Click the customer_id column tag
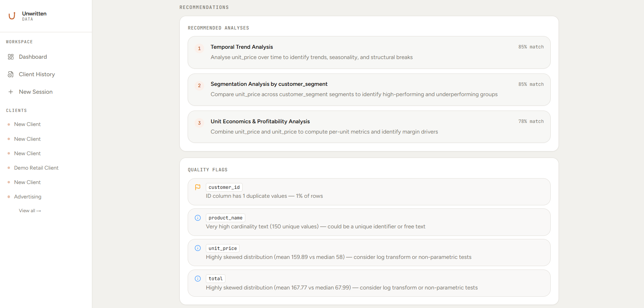Viewport: 644px width, 308px height. [x=224, y=187]
